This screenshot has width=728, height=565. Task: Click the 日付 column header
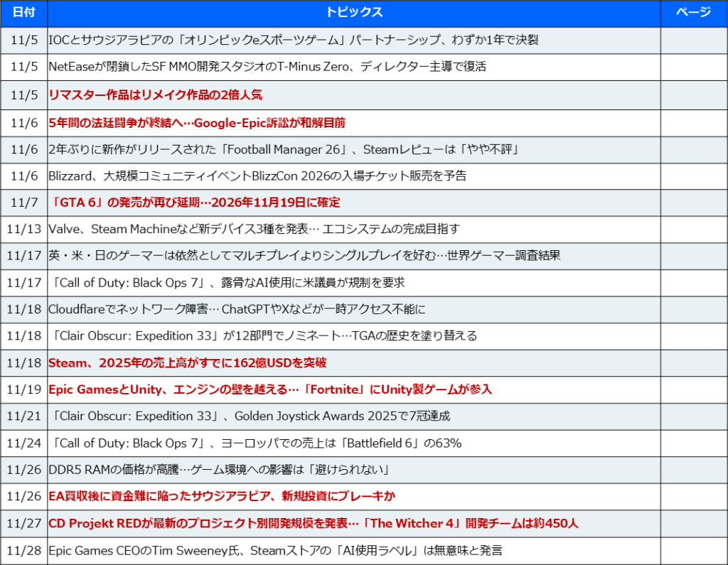[x=23, y=13]
